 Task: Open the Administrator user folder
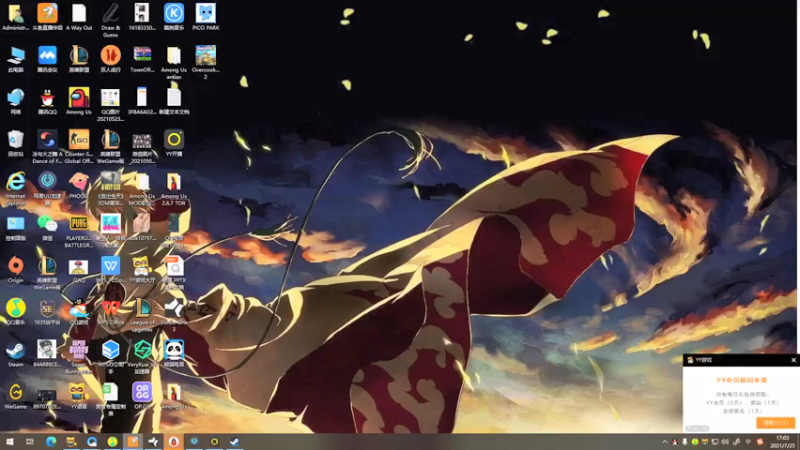click(x=16, y=17)
